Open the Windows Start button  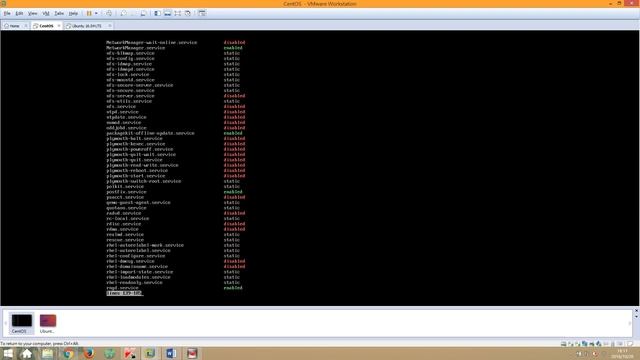(x=8, y=353)
